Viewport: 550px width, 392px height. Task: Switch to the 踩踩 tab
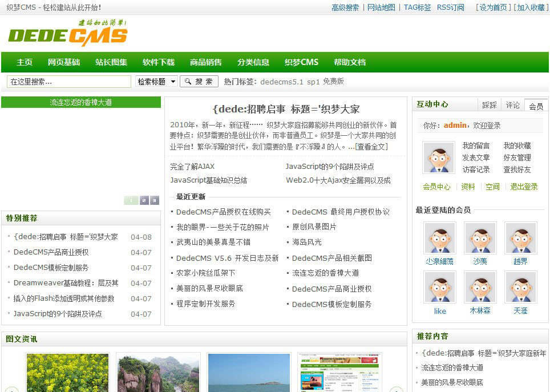click(x=490, y=105)
